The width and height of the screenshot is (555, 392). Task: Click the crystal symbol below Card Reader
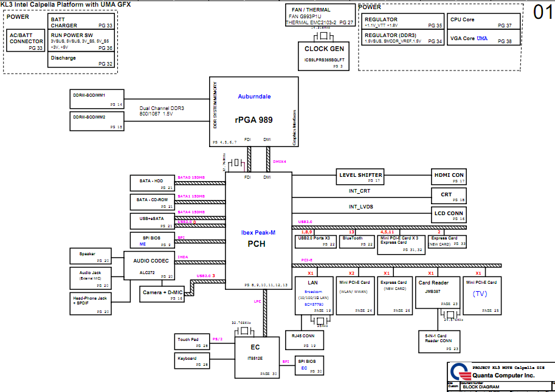tap(450, 315)
